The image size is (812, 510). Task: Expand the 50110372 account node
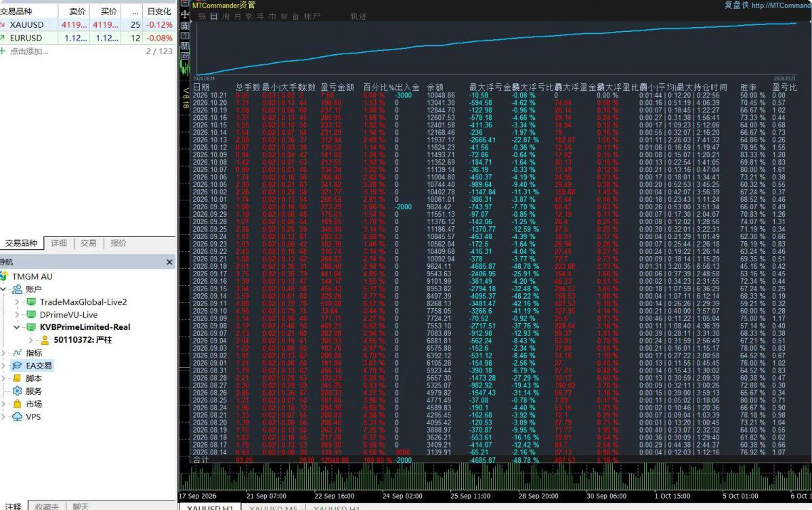click(31, 340)
